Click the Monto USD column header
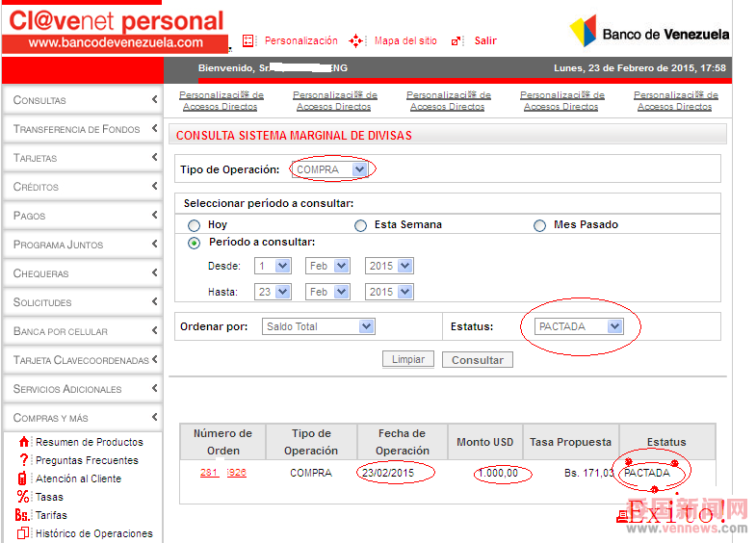 [x=485, y=442]
